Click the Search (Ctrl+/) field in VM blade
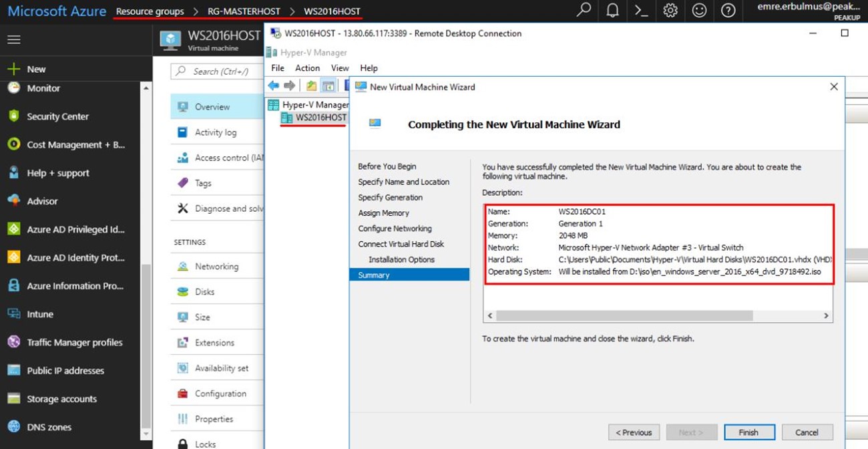This screenshot has width=868, height=449. (217, 71)
